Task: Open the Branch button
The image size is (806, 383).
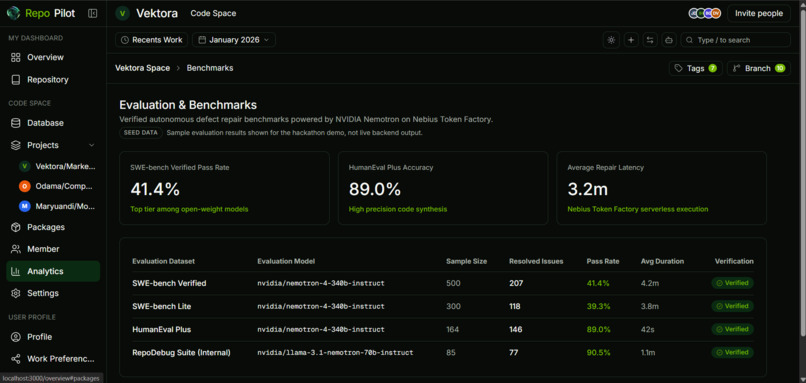Action: tap(759, 68)
